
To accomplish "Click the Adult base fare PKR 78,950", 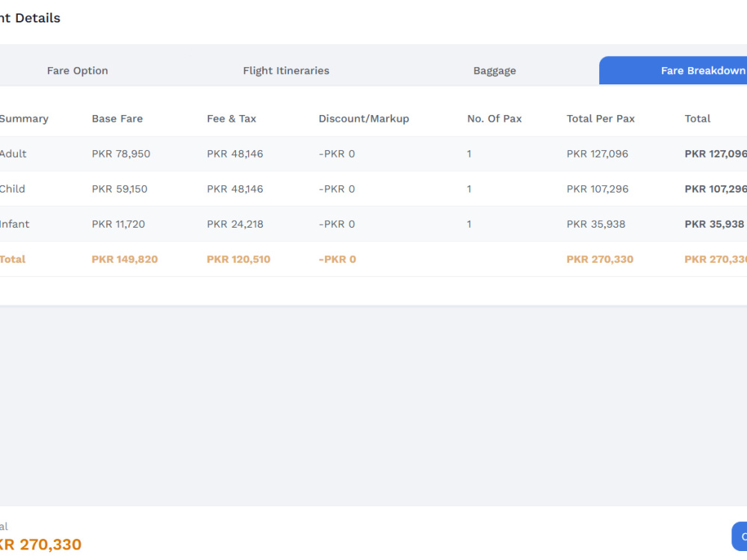I will coord(121,154).
